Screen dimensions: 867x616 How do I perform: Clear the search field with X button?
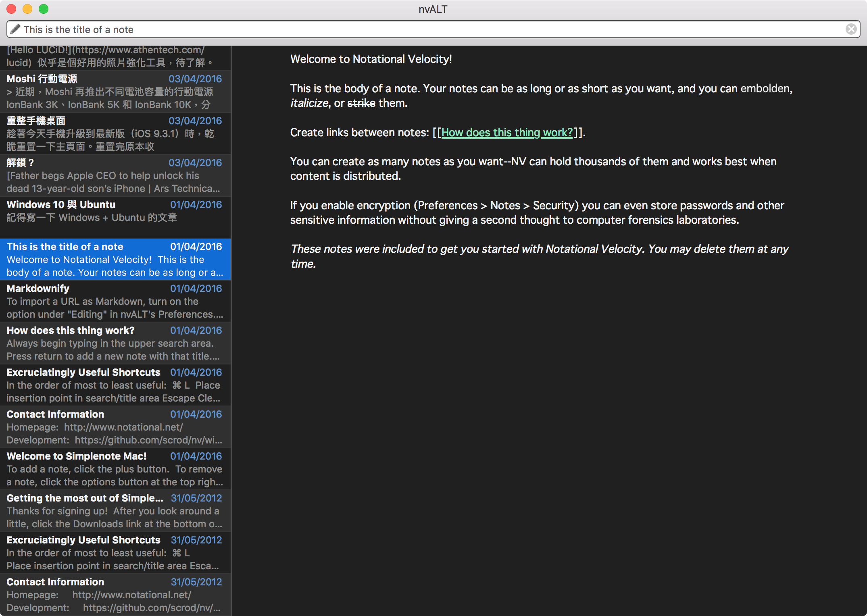pyautogui.click(x=851, y=29)
